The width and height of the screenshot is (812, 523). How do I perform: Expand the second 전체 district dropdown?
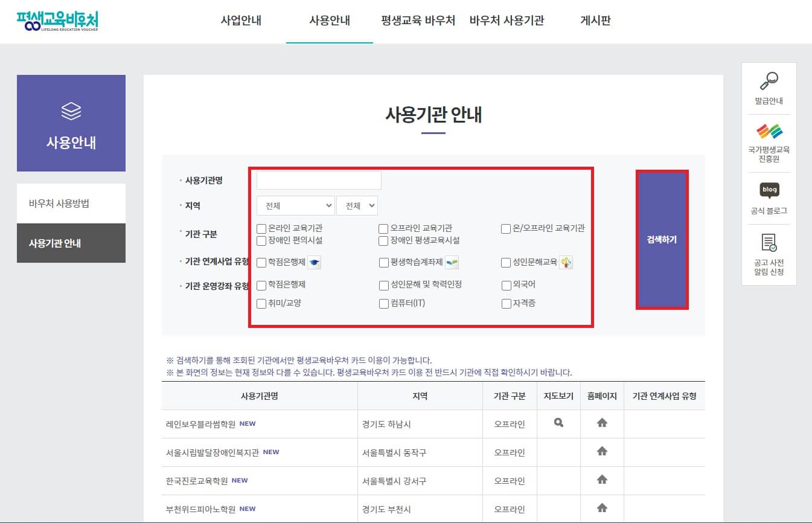(357, 205)
